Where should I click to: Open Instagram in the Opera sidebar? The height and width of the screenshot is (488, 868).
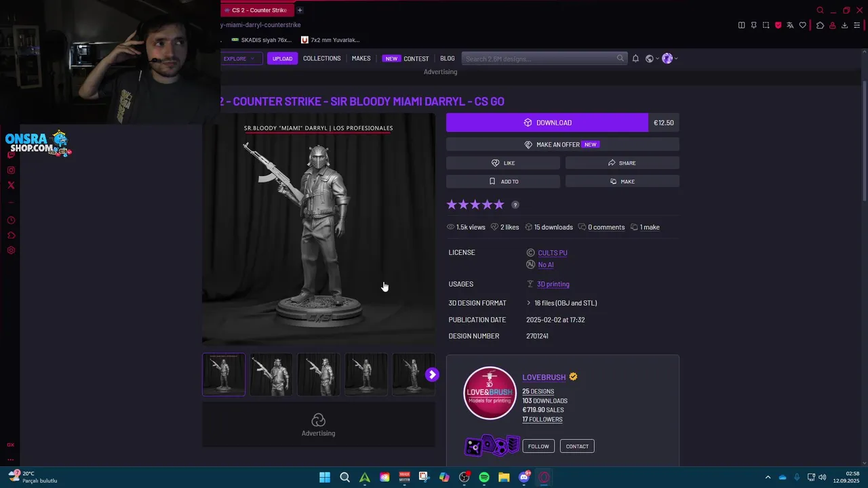tap(11, 170)
